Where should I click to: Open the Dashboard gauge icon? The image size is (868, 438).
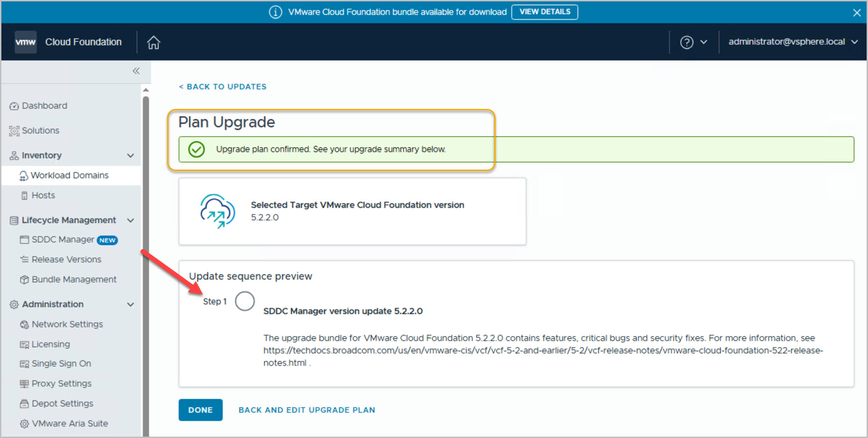(14, 106)
